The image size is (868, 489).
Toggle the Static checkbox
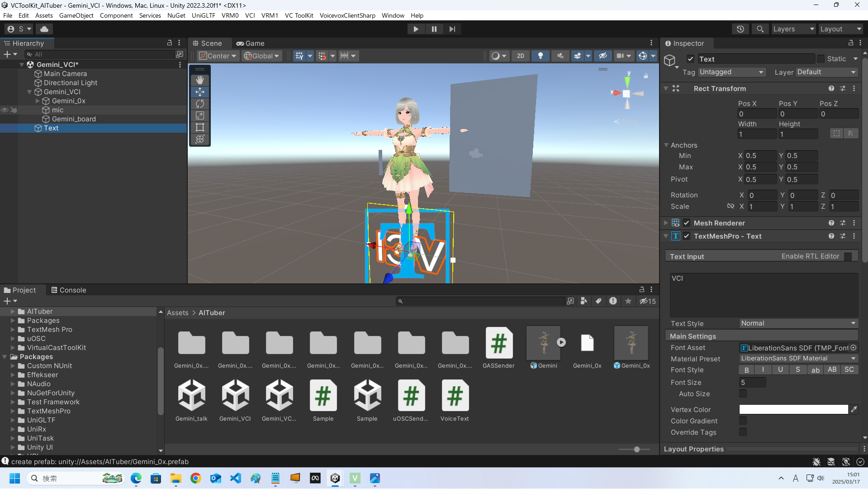pos(821,59)
